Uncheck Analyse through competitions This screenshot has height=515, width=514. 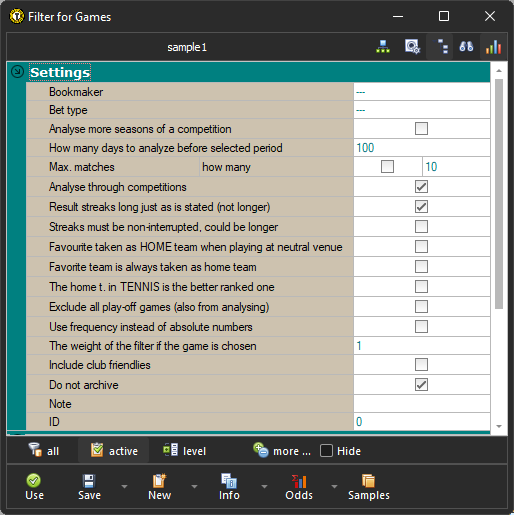pyautogui.click(x=421, y=187)
